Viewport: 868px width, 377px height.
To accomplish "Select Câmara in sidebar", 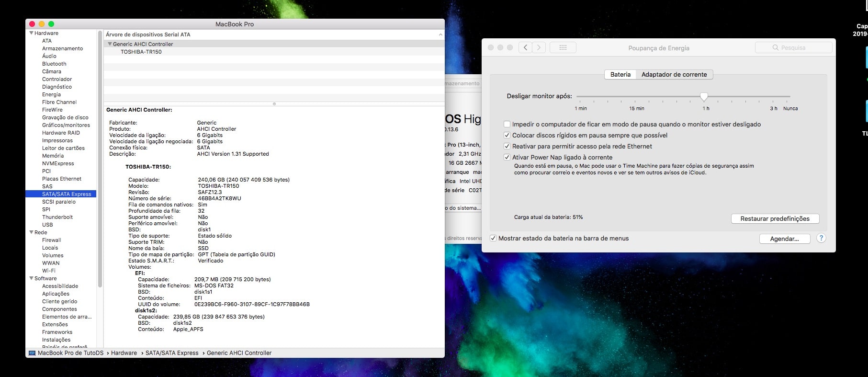I will [52, 71].
